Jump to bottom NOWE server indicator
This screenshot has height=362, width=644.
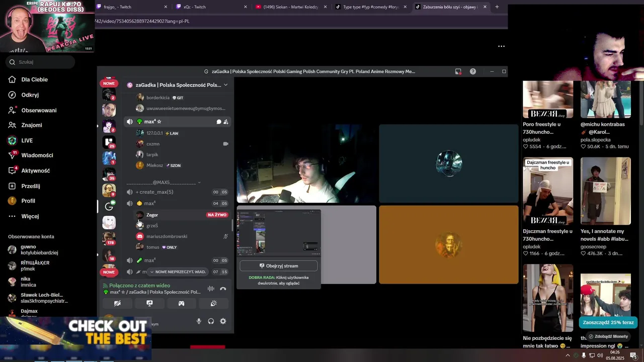pos(109,272)
